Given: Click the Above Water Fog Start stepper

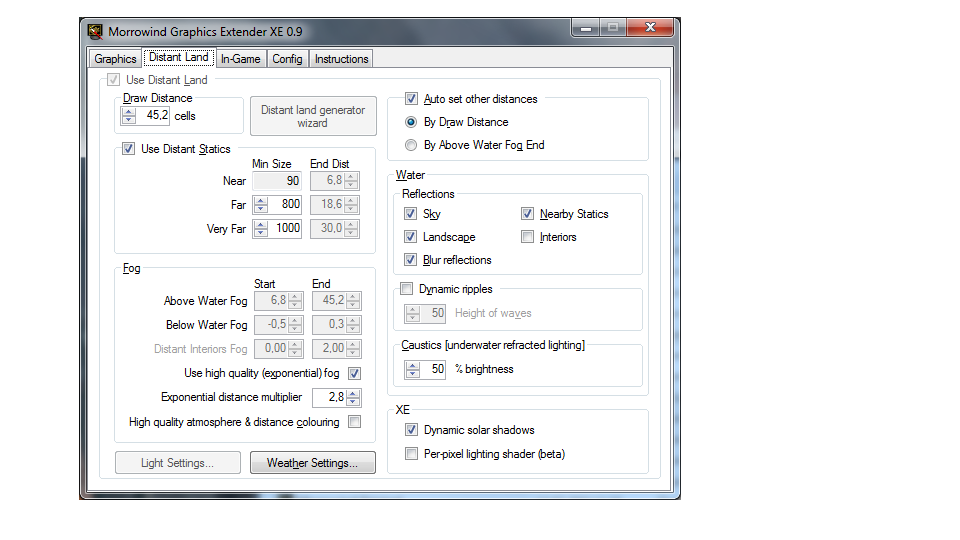Looking at the screenshot, I should (295, 301).
